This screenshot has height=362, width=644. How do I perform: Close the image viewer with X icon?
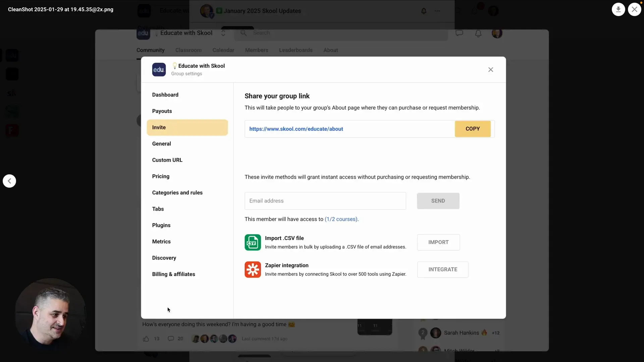point(634,9)
